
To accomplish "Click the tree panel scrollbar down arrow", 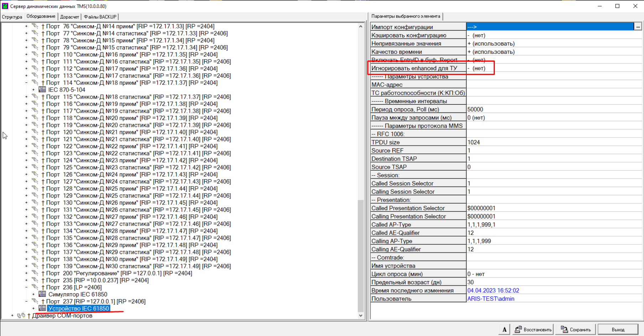I will point(361,315).
